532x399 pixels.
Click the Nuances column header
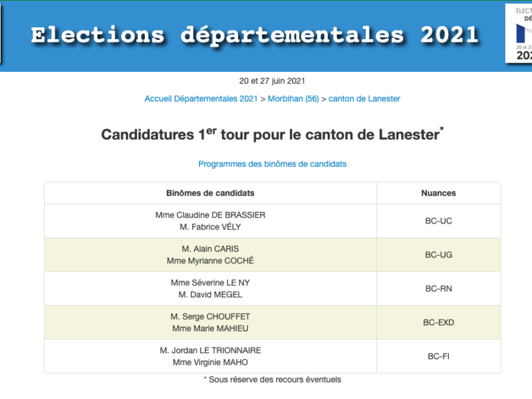[x=438, y=194]
